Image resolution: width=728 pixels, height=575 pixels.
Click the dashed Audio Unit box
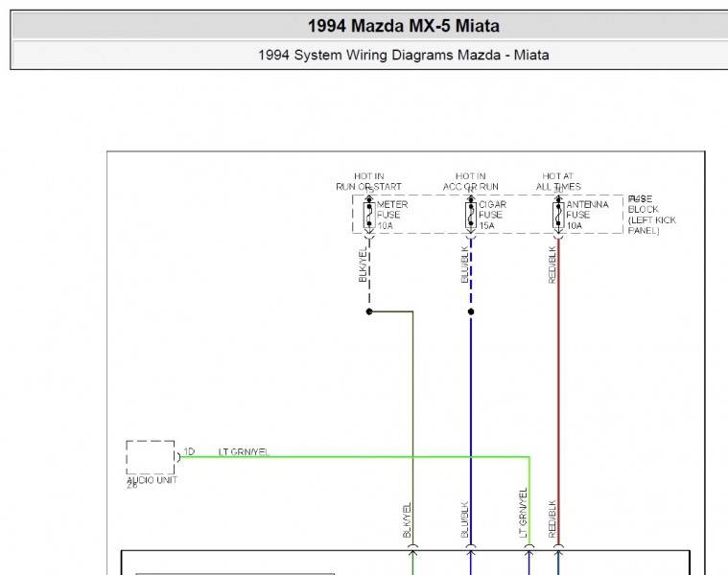coord(151,457)
